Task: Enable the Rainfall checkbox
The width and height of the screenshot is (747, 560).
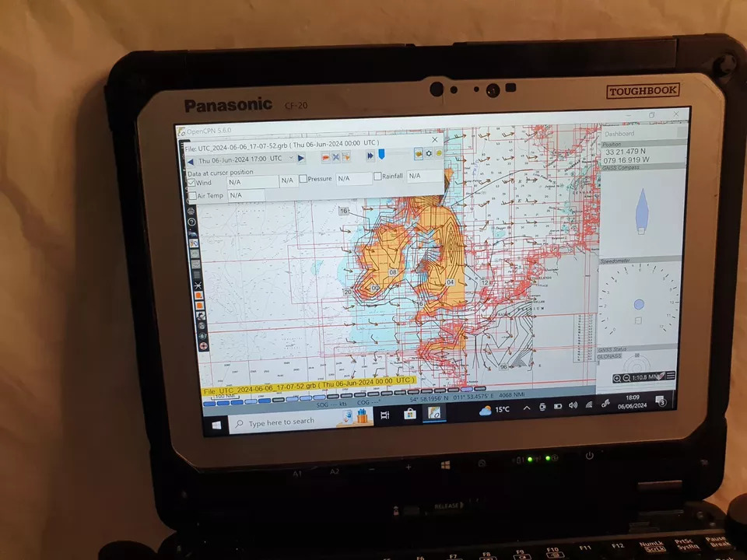Action: click(377, 177)
